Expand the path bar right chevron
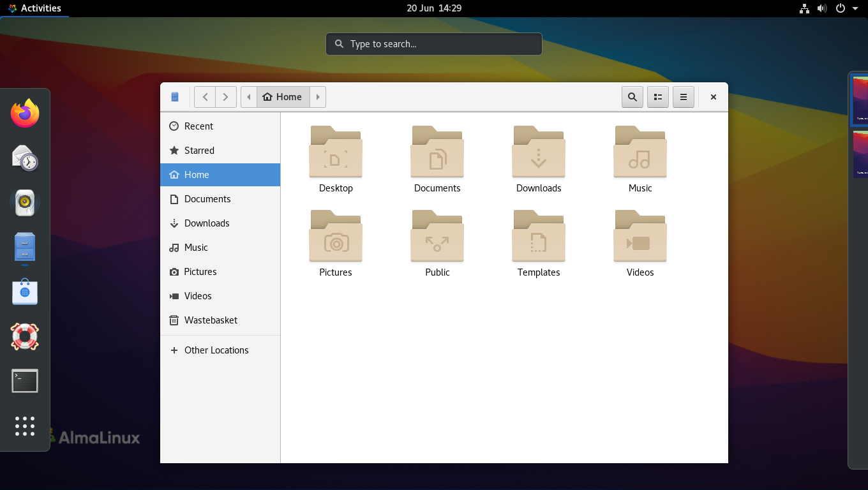Viewport: 868px width, 490px height. (x=318, y=96)
